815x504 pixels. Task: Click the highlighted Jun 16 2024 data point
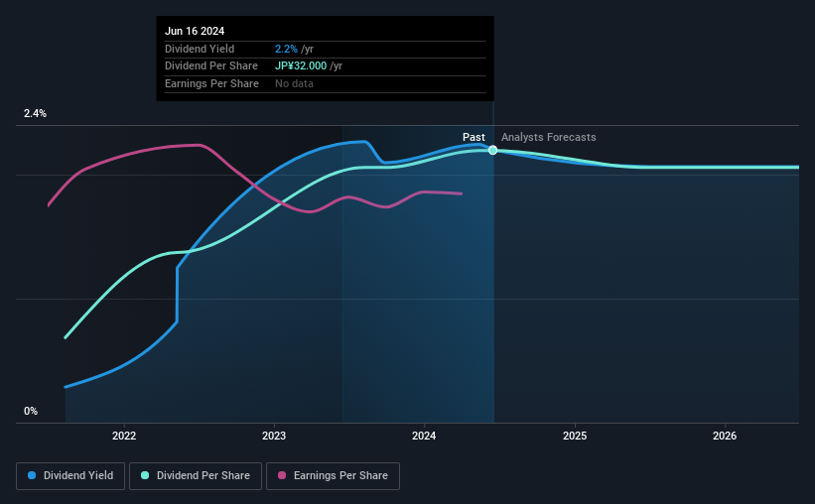[492, 150]
